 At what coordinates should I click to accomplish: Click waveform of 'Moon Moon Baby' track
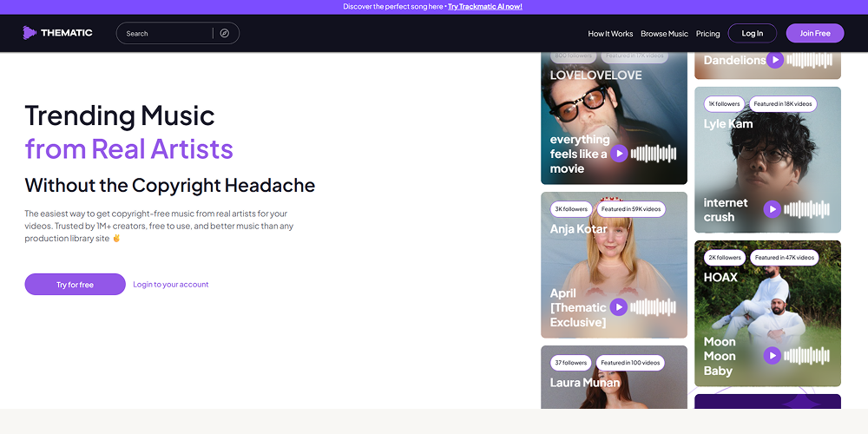[807, 355]
